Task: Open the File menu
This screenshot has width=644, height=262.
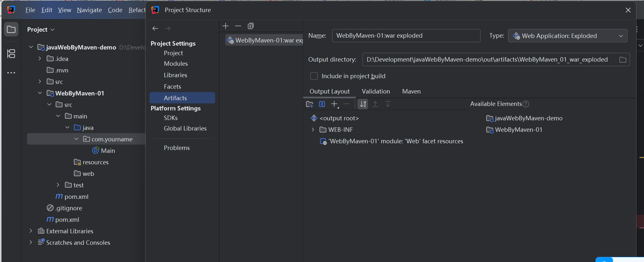Action: [30, 10]
